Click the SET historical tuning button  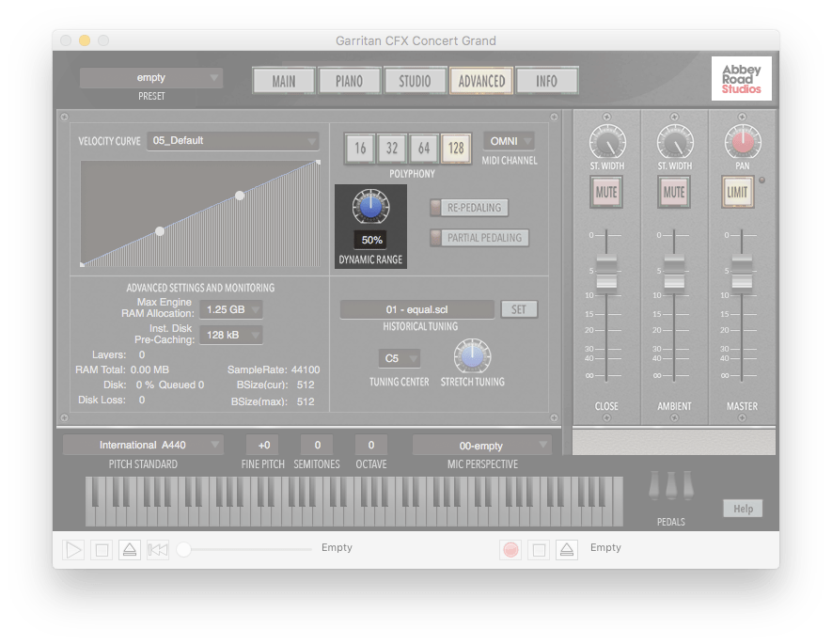[519, 309]
